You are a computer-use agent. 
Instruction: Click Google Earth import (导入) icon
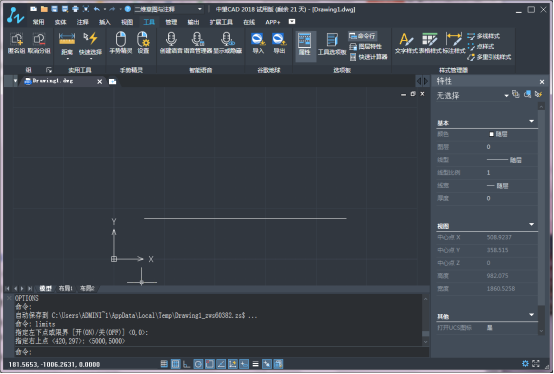tap(258, 43)
